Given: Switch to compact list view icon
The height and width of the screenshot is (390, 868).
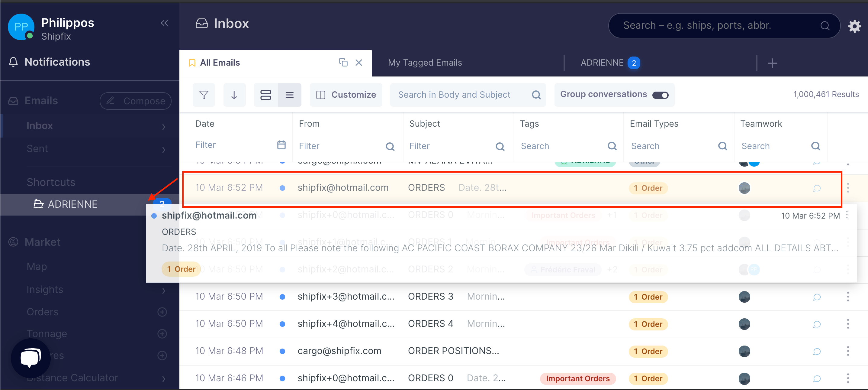Looking at the screenshot, I should [289, 95].
